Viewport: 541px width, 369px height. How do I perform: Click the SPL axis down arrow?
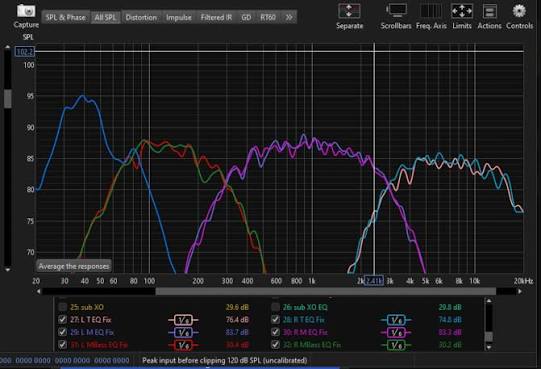tap(8, 270)
